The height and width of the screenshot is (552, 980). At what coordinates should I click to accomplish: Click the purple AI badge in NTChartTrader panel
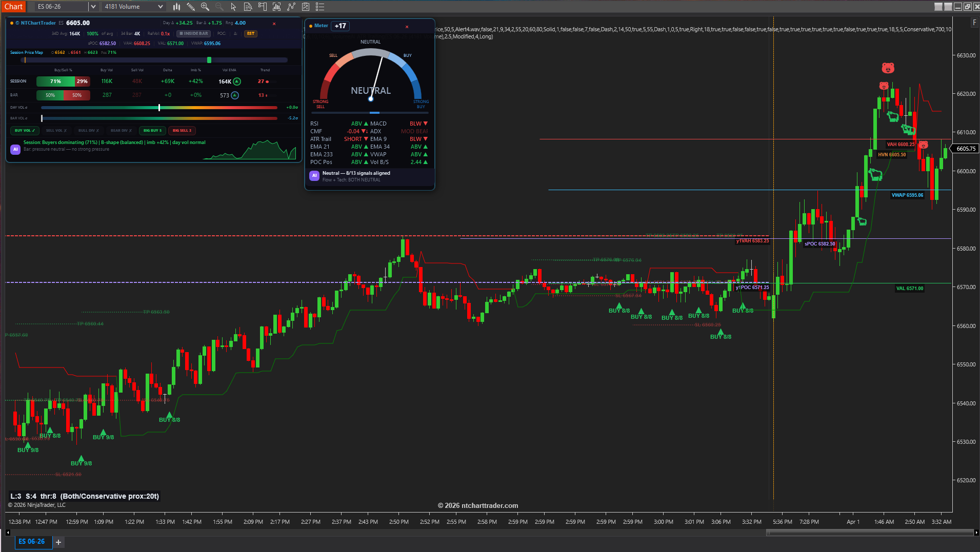15,149
